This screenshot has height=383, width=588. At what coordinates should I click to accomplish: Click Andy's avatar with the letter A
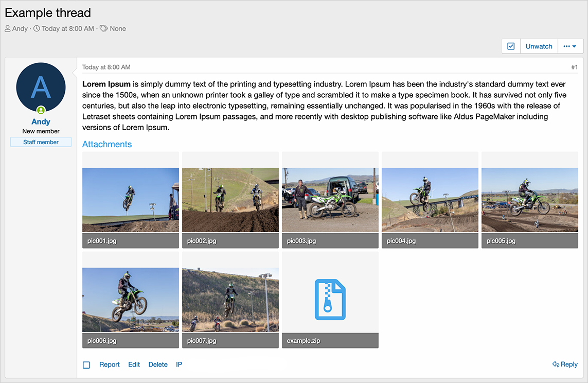pos(41,87)
